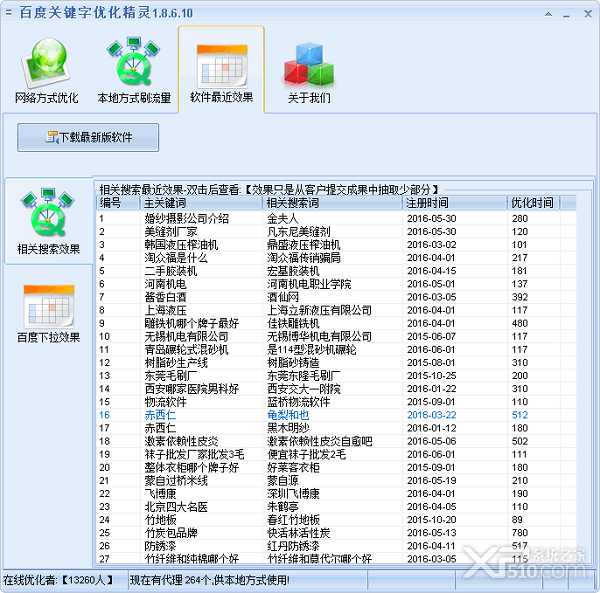600x593 pixels.
Task: Click the status text 现在有代理 264个
Action: [x=170, y=580]
